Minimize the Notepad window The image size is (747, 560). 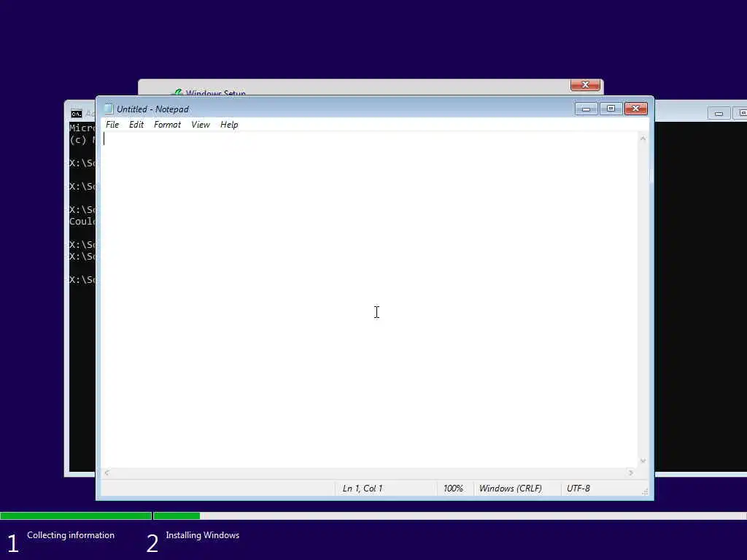(x=586, y=109)
